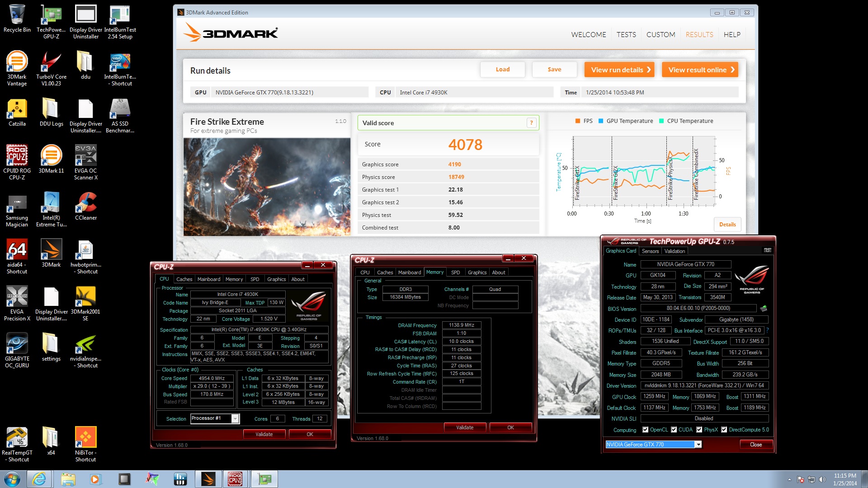The height and width of the screenshot is (488, 868).
Task: Open Internet Explorer from the taskbar
Action: (x=39, y=479)
